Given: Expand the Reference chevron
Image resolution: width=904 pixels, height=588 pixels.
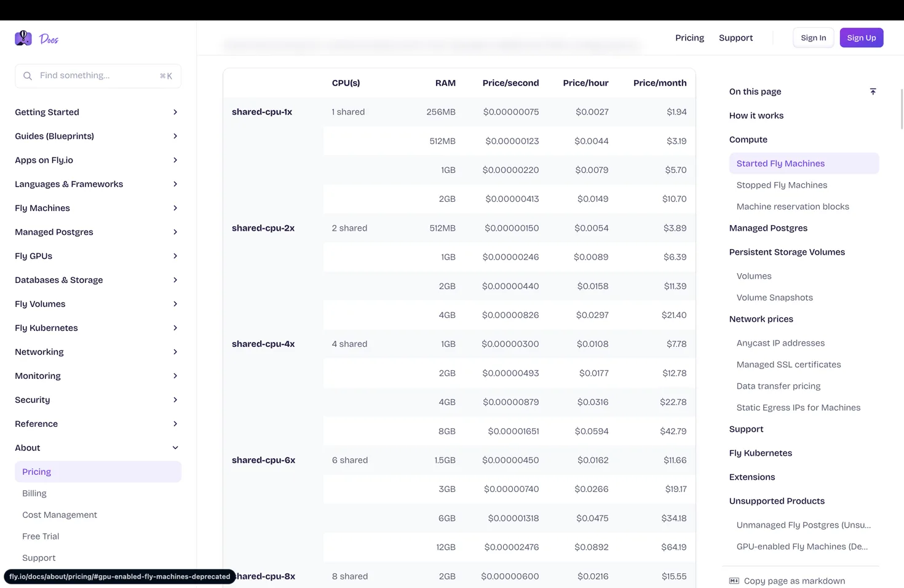Looking at the screenshot, I should 175,424.
